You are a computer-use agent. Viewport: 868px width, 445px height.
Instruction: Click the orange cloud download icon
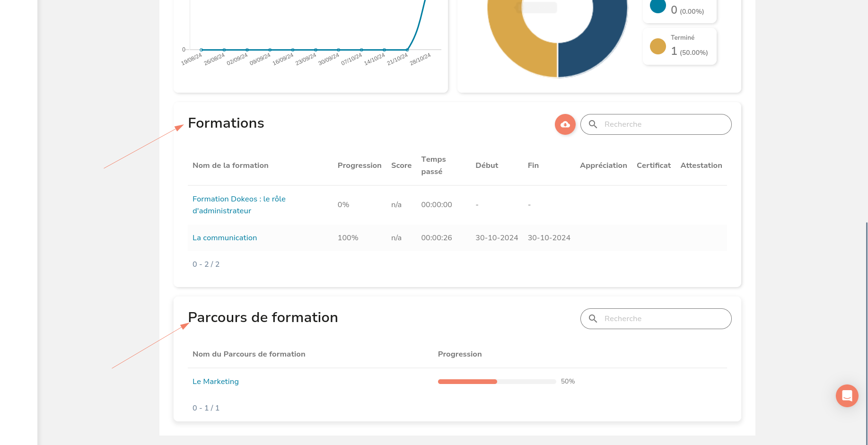point(565,124)
